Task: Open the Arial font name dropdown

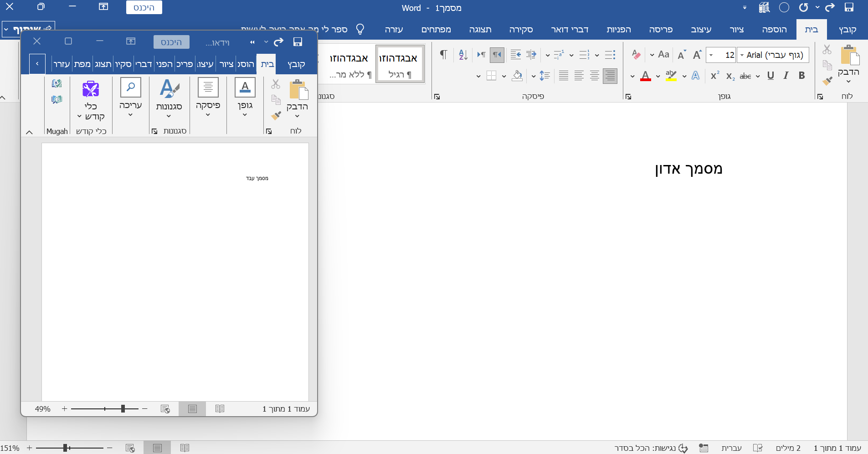Action: click(742, 55)
